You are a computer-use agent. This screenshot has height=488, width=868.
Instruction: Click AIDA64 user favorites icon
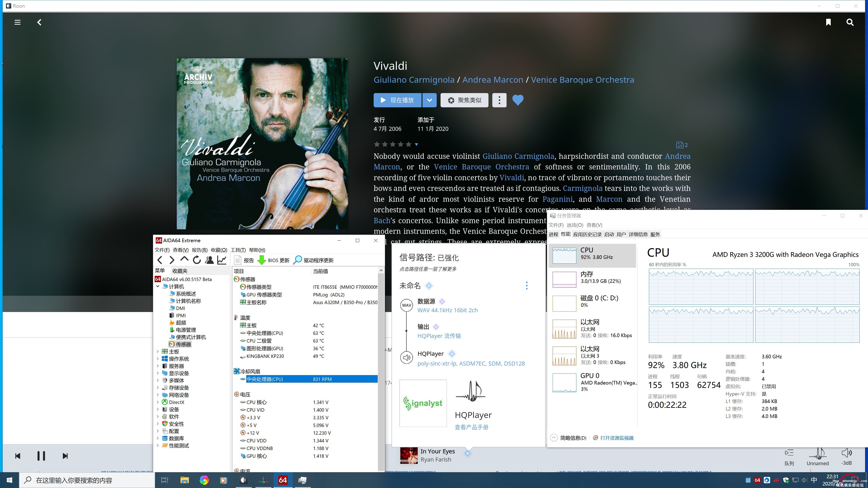pyautogui.click(x=209, y=260)
